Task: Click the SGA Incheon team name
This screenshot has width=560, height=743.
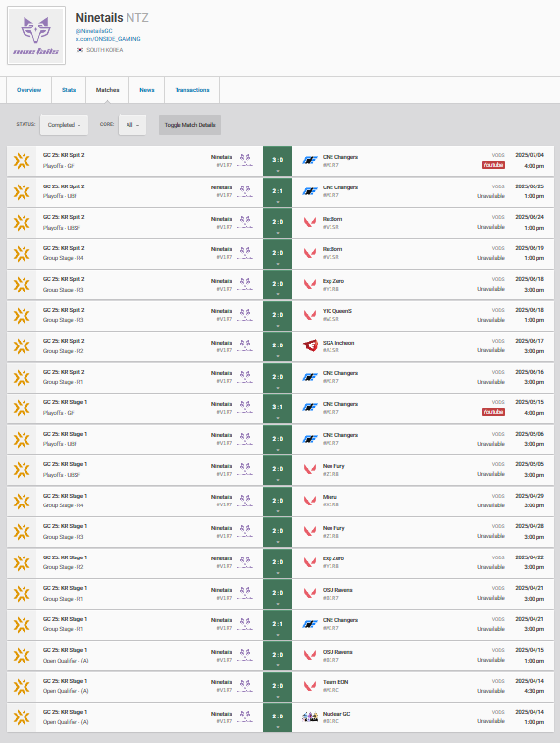Action: (338, 343)
